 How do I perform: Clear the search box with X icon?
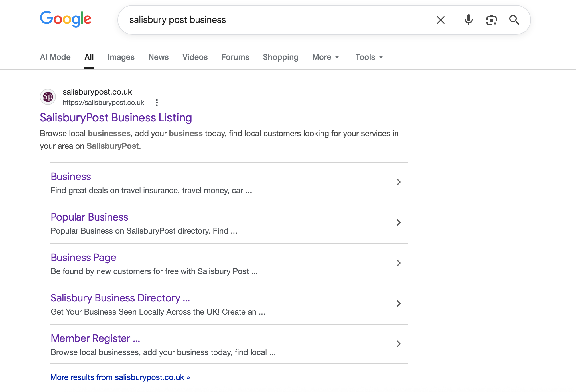(x=441, y=20)
